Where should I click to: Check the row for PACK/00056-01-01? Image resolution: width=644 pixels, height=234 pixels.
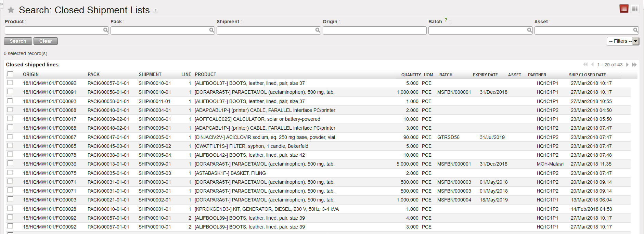(10, 92)
